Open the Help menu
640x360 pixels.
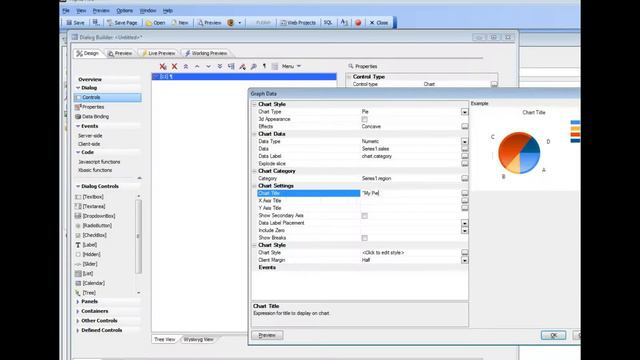pos(168,11)
